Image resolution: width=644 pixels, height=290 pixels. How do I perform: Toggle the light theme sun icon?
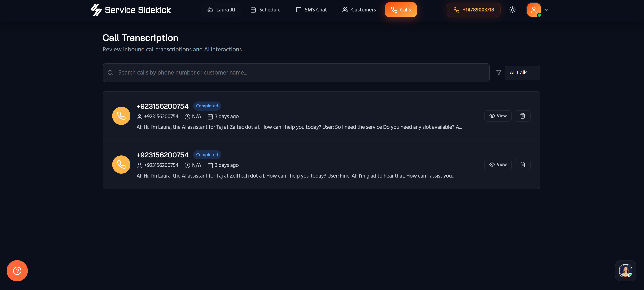click(x=513, y=10)
